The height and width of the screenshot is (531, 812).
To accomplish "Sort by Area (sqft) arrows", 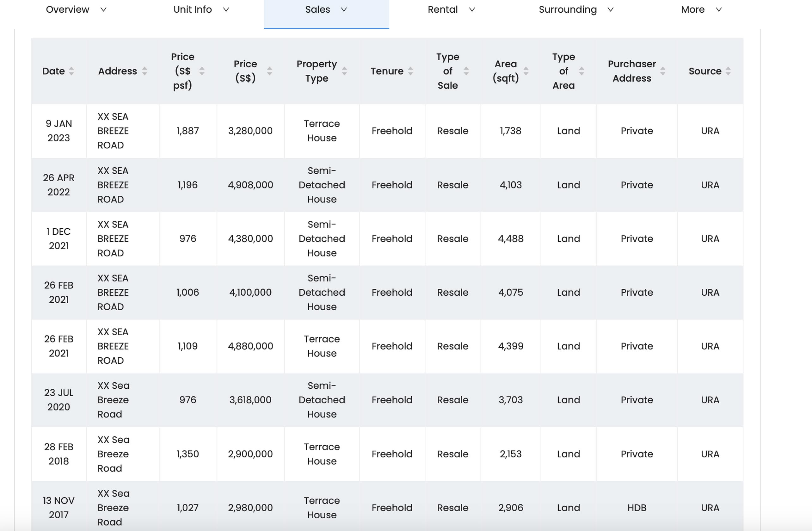I will point(526,71).
